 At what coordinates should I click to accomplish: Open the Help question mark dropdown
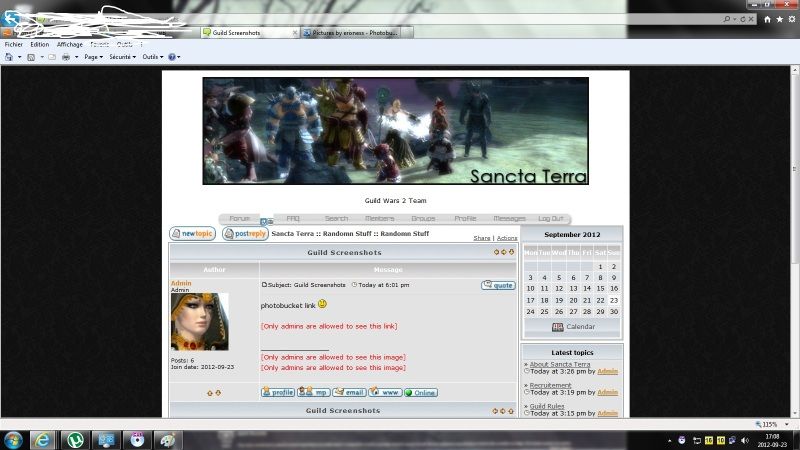pyautogui.click(x=174, y=57)
